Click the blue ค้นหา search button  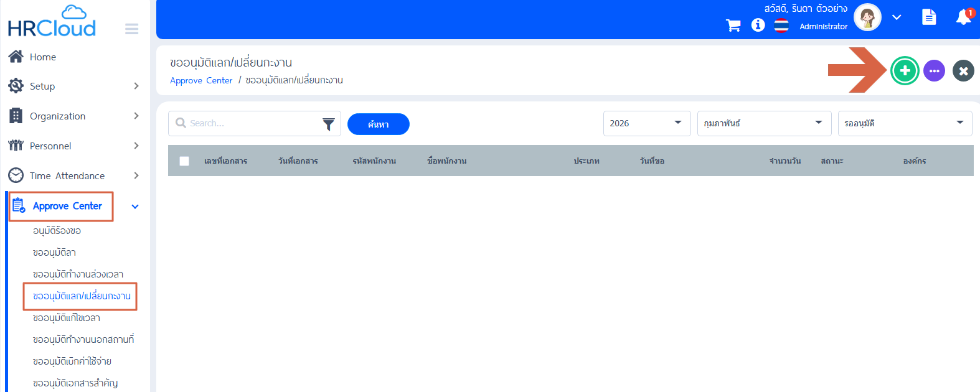378,124
